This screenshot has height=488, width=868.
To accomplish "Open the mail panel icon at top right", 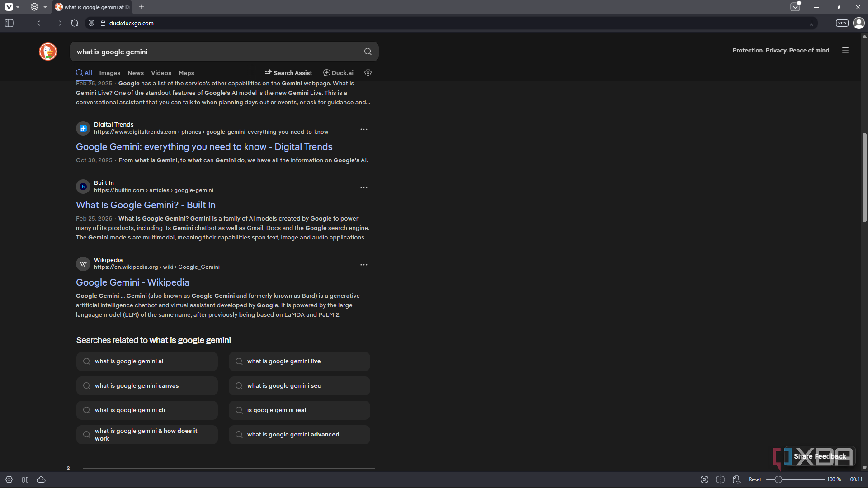I will 795,7.
